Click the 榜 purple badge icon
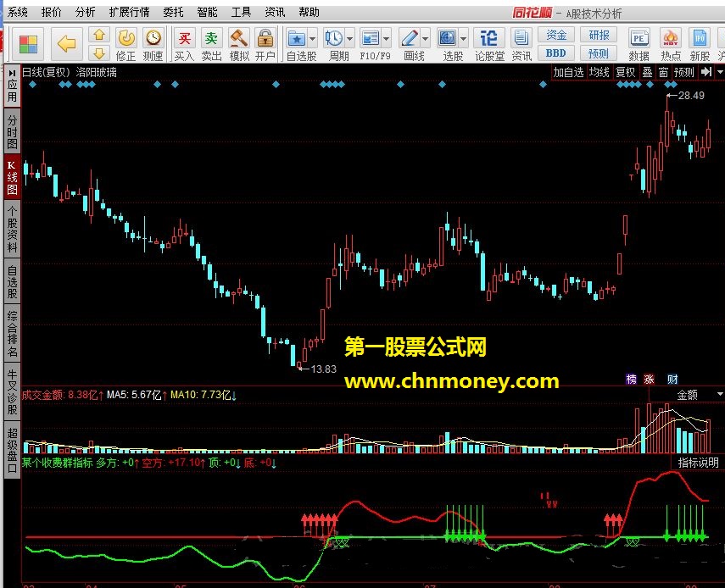Viewport: 725px width, 588px height. point(631,380)
